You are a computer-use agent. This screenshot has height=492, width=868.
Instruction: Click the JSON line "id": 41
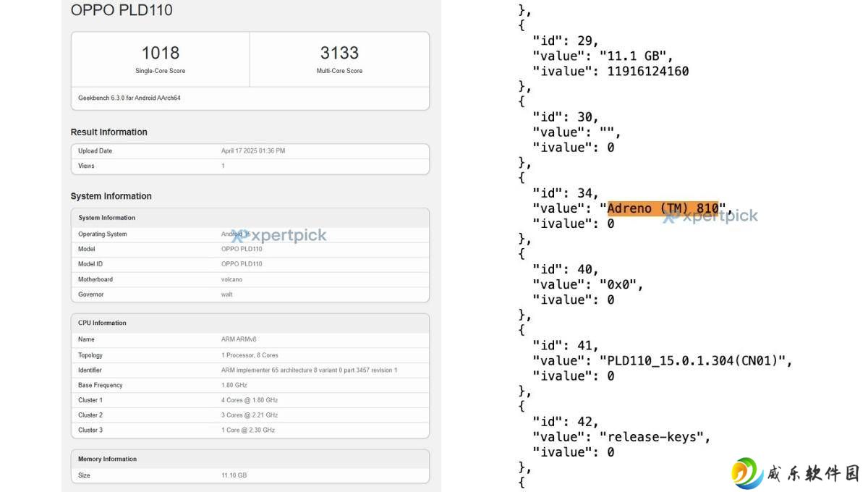pyautogui.click(x=566, y=345)
